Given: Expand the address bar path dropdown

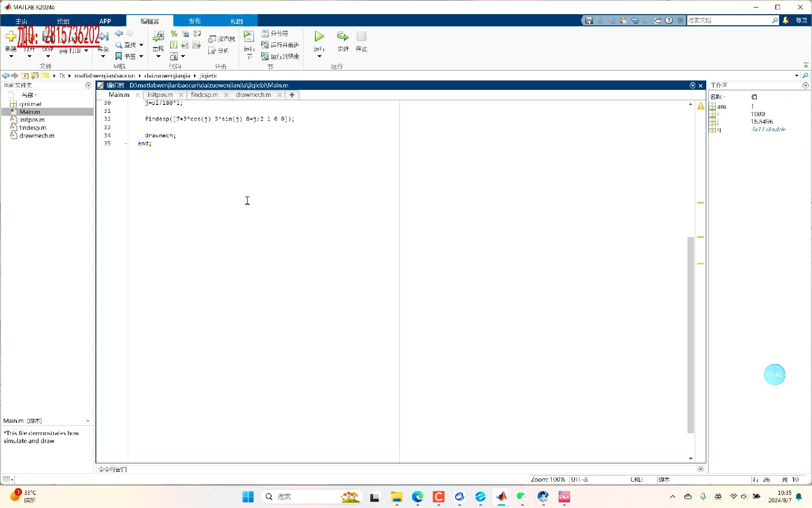Looking at the screenshot, I should pyautogui.click(x=796, y=75).
